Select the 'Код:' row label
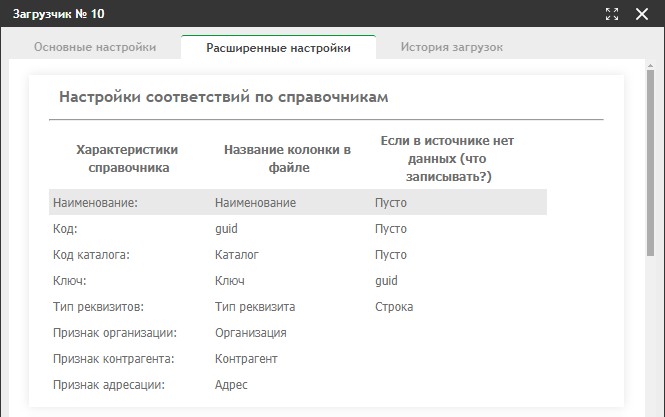 [x=65, y=229]
